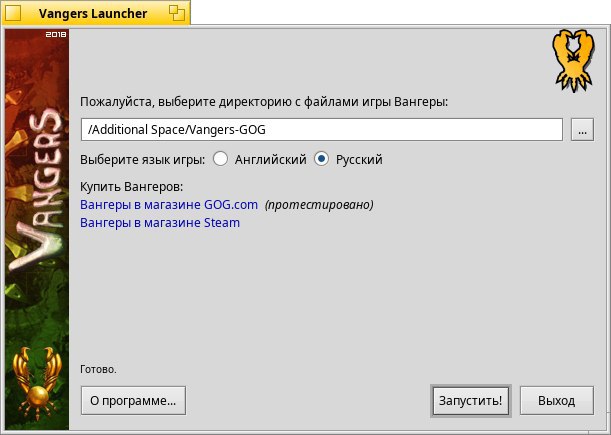This screenshot has height=435, width=611.
Task: Open the Вангеры в магазине Steam link
Action: [x=160, y=223]
